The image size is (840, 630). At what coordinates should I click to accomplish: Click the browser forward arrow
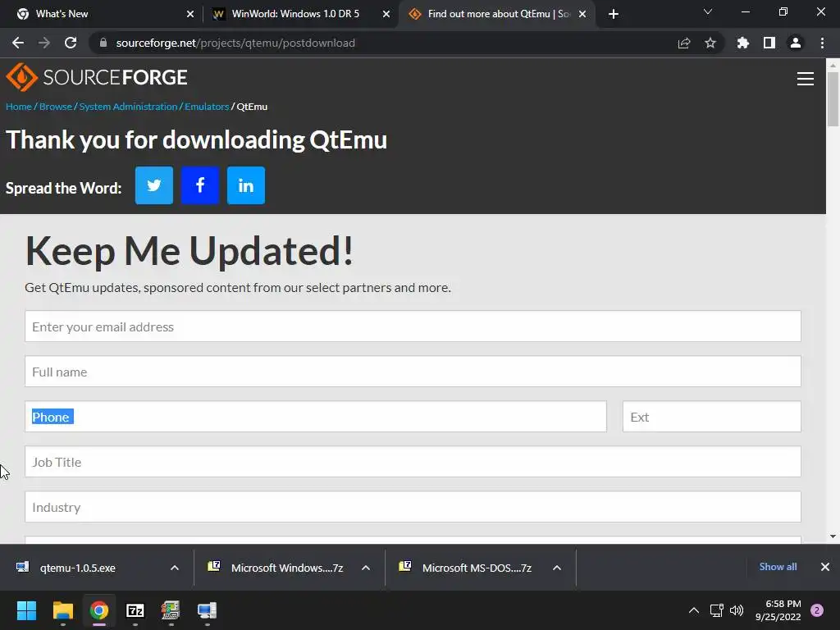(x=44, y=43)
